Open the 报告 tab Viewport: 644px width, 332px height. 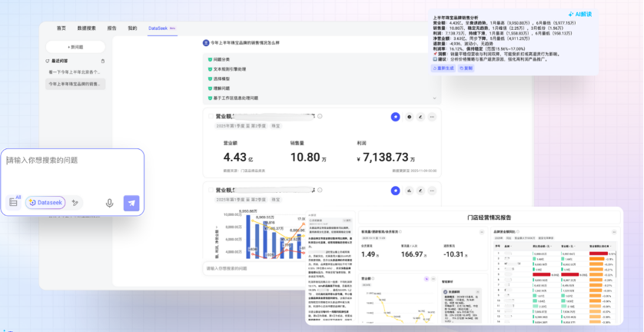point(112,28)
